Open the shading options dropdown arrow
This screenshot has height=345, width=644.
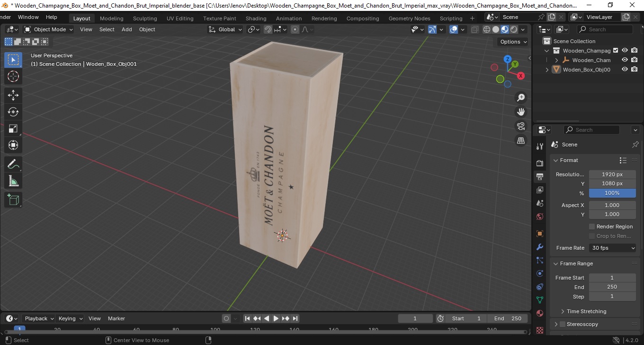coord(523,29)
